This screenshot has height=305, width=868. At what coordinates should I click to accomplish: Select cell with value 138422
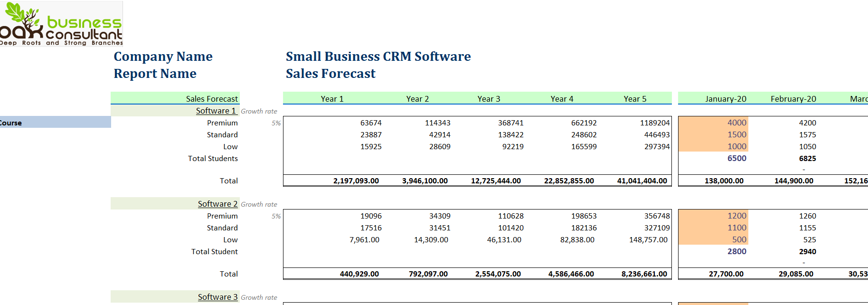coord(511,134)
